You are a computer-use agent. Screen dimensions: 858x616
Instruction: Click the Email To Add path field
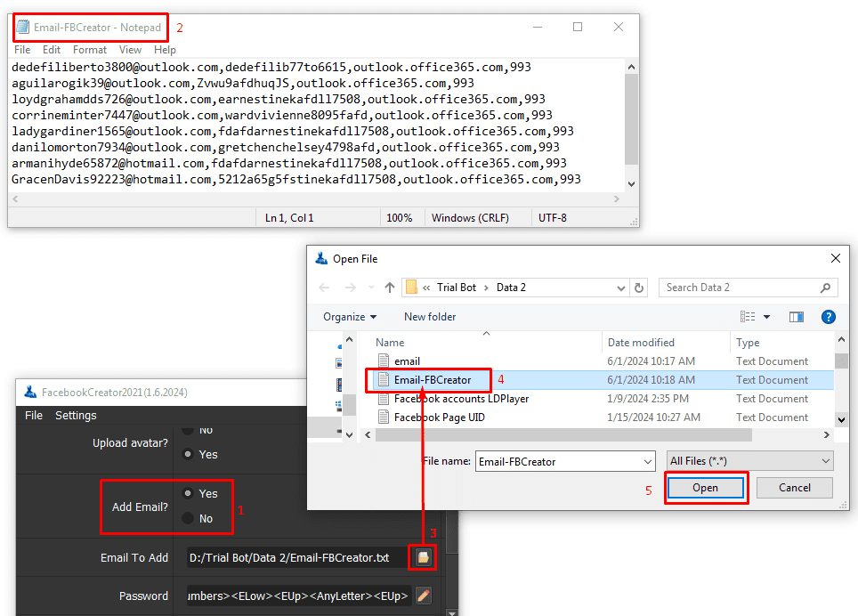[x=296, y=557]
